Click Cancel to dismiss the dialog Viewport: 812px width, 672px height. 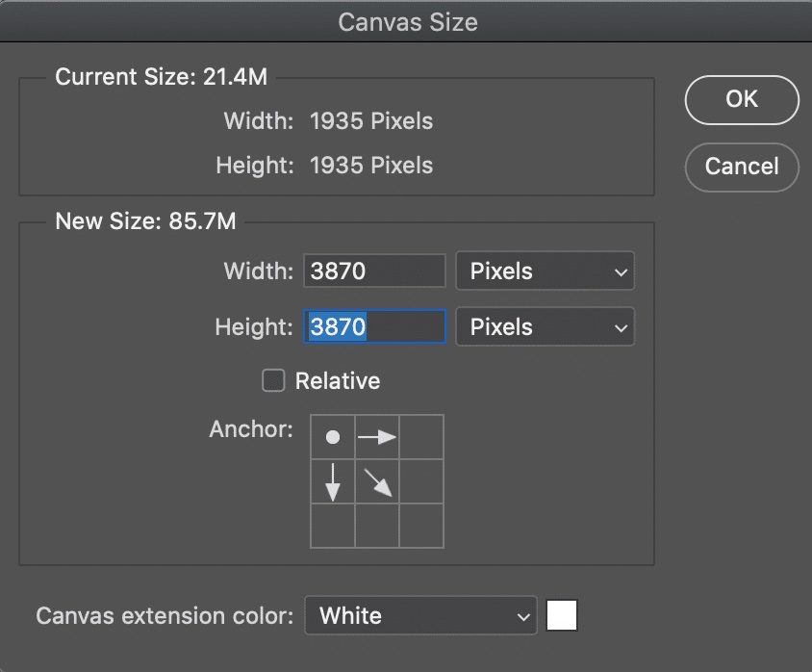(x=741, y=167)
